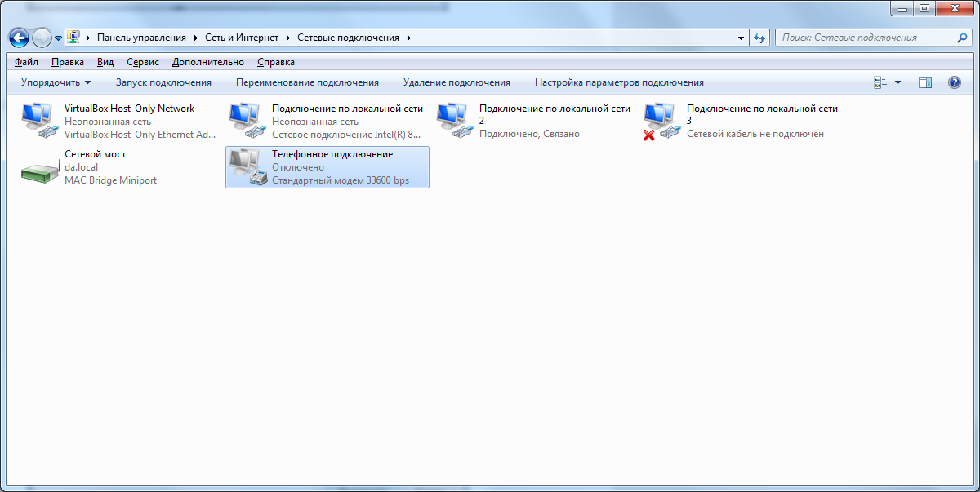Expand arrow after Панель управления breadcrumb

tap(195, 38)
